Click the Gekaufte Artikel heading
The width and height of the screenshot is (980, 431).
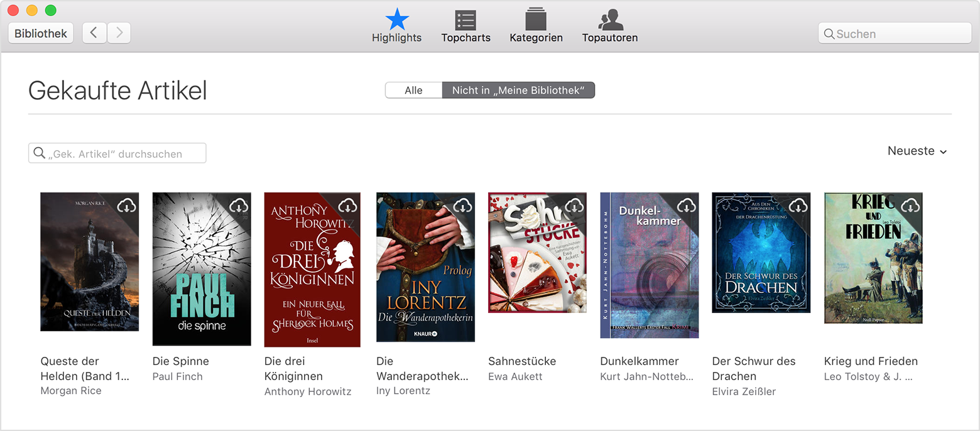tap(118, 90)
